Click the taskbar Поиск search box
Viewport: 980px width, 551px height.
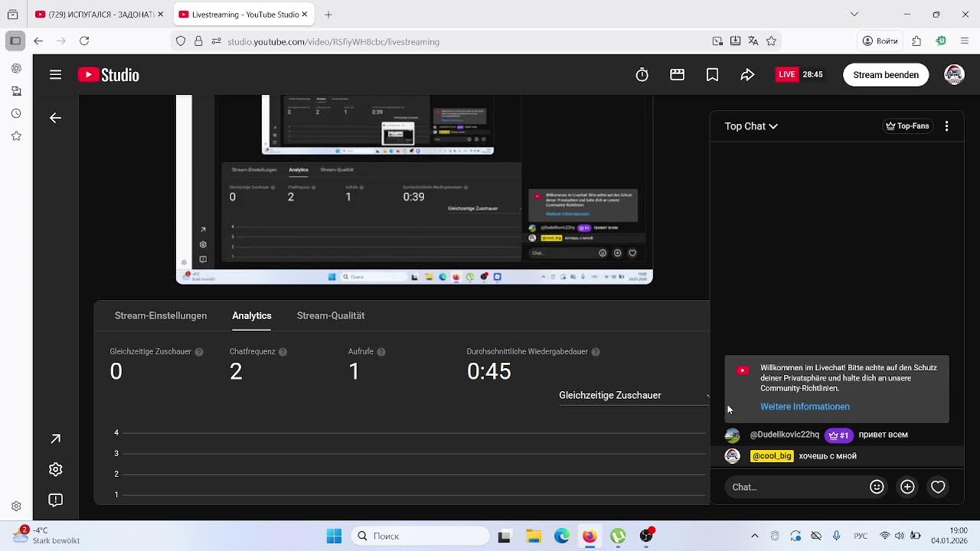pyautogui.click(x=420, y=536)
